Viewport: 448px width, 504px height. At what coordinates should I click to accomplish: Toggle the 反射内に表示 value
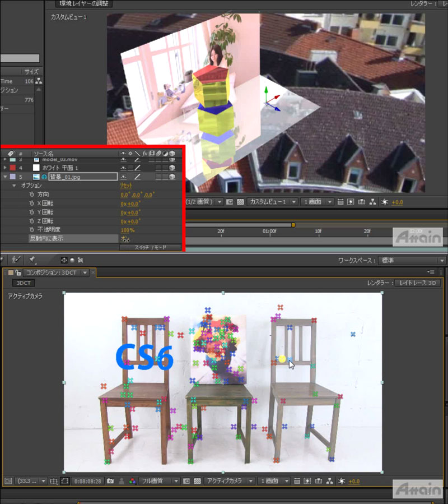coord(124,239)
